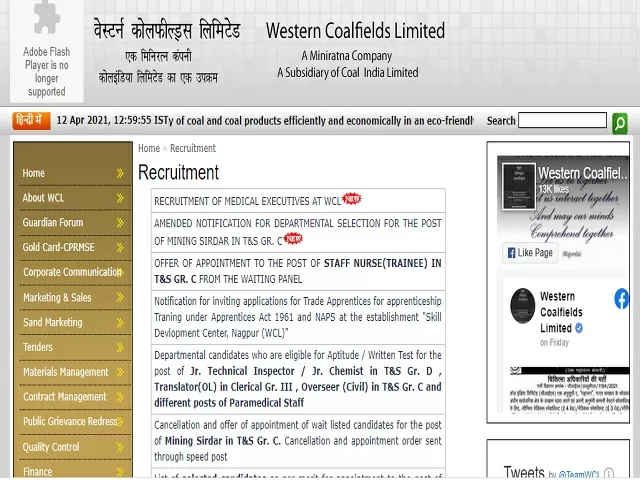Open the Public Grievance Redress menu item
The width and height of the screenshot is (640, 480).
70,421
